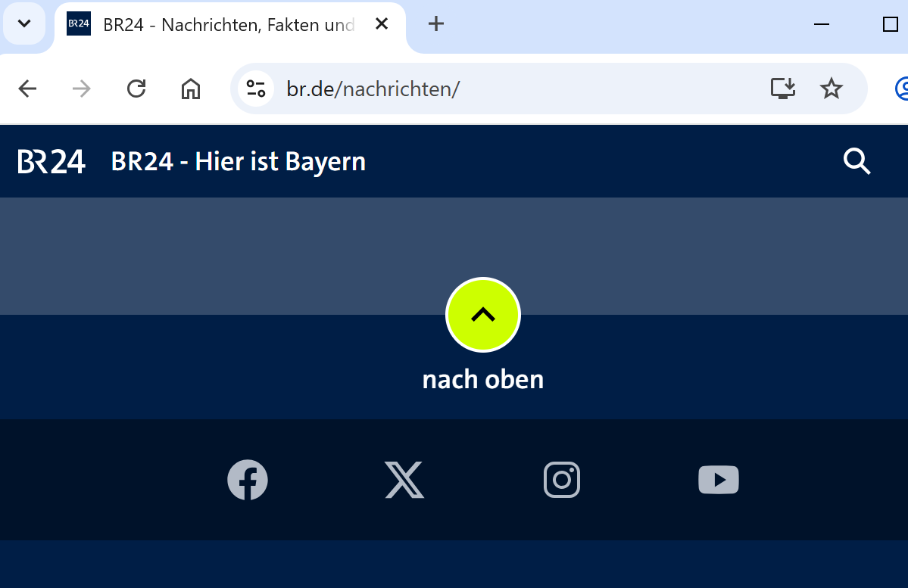Open a new tab with plus button
908x588 pixels.
[436, 23]
